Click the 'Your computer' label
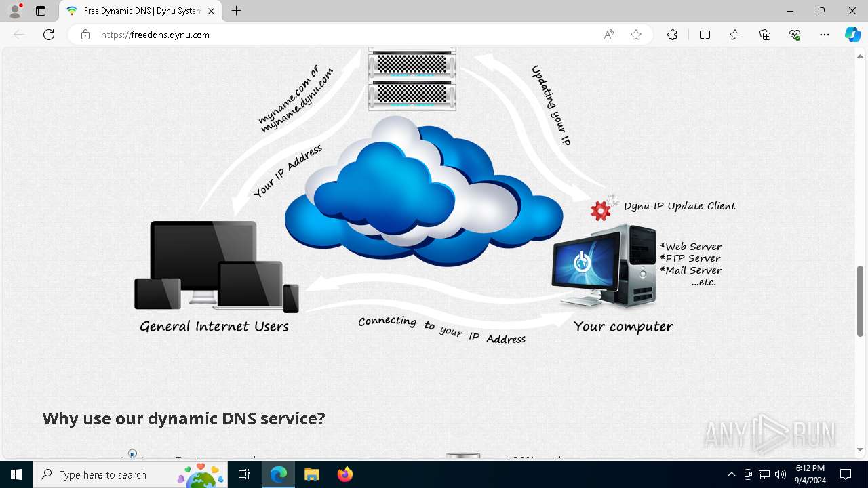 623,326
